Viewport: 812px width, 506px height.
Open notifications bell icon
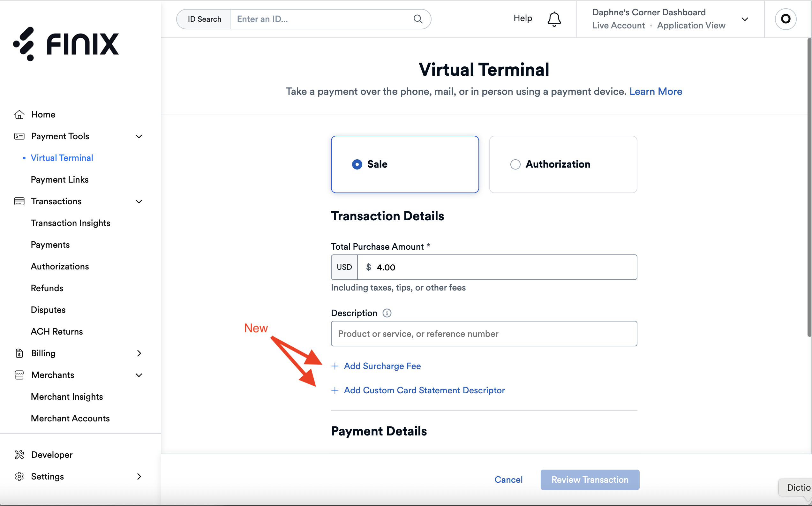tap(554, 19)
